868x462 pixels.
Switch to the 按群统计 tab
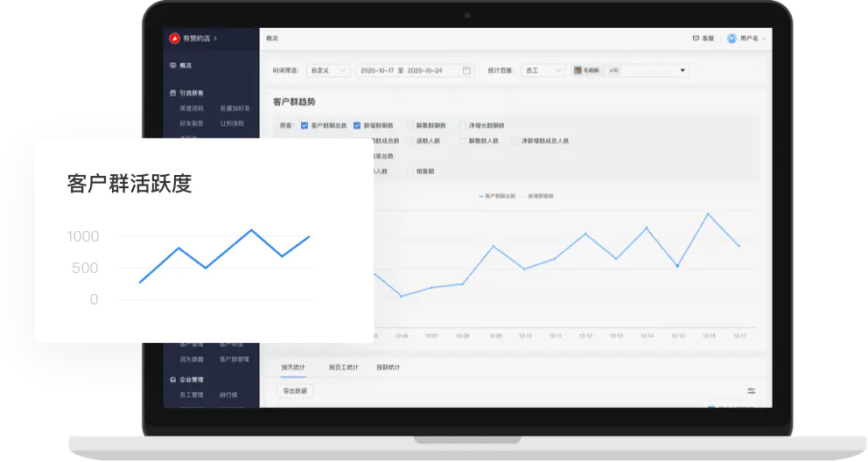pyautogui.click(x=388, y=367)
